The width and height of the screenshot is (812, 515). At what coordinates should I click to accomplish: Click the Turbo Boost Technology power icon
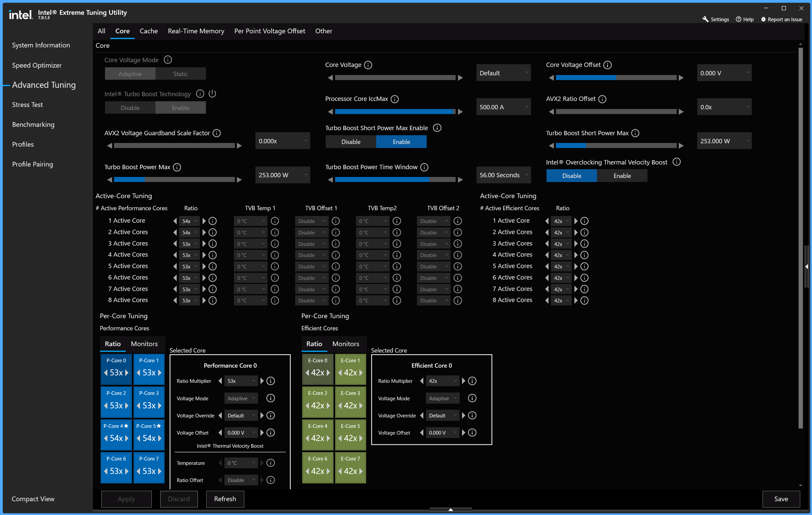click(212, 94)
